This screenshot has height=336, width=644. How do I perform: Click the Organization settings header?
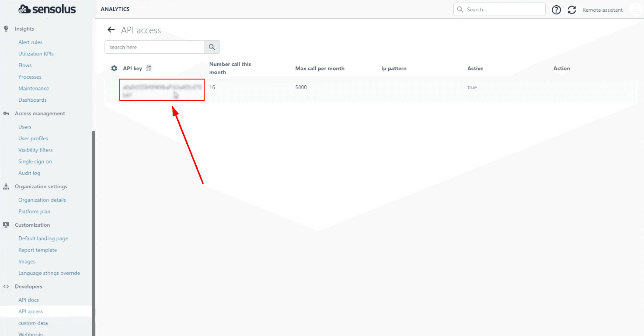click(x=41, y=187)
